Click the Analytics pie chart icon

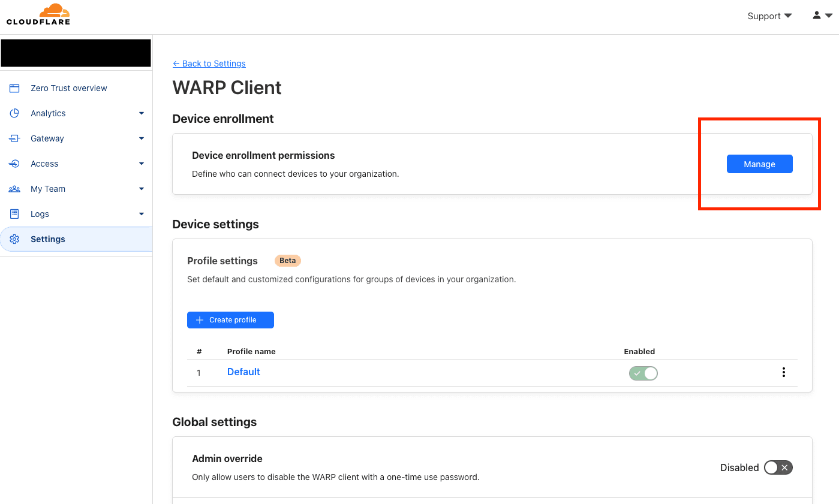(14, 113)
